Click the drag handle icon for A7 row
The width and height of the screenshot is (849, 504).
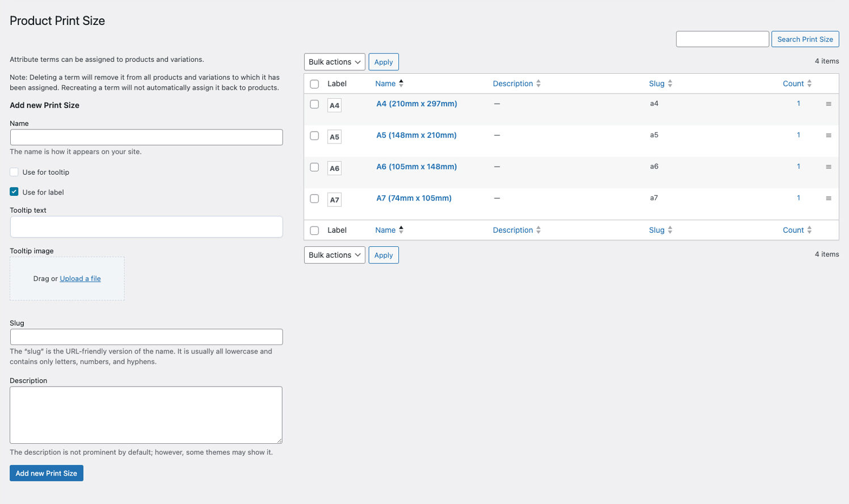828,199
